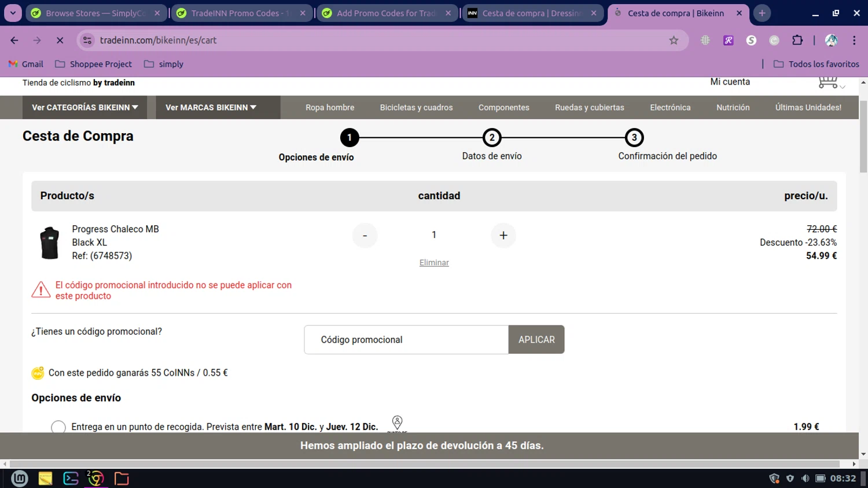Open Electrónica category
This screenshot has height=488, width=868.
click(x=670, y=107)
